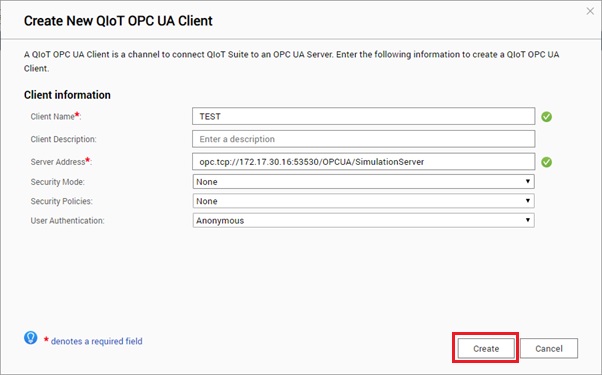The width and height of the screenshot is (602, 375).
Task: Focus the Client Name field containing TEST
Action: 363,116
